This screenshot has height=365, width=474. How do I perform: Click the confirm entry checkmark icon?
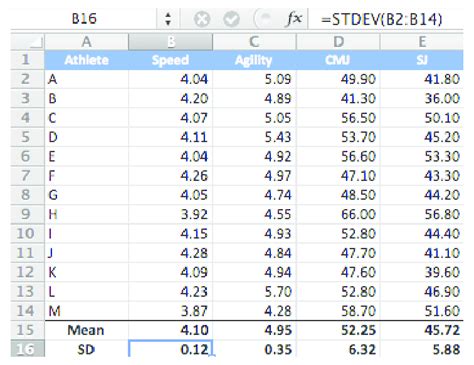pyautogui.click(x=231, y=19)
